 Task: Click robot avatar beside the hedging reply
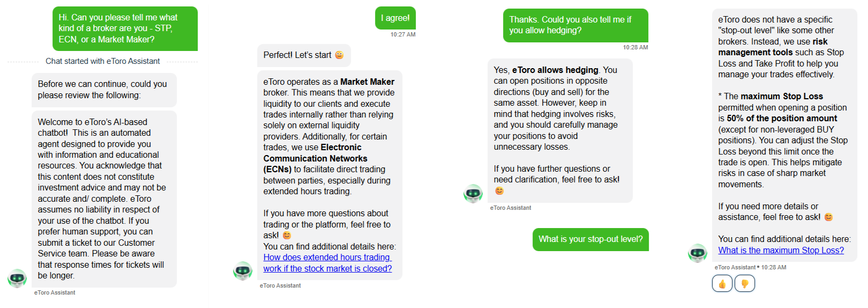(x=473, y=194)
